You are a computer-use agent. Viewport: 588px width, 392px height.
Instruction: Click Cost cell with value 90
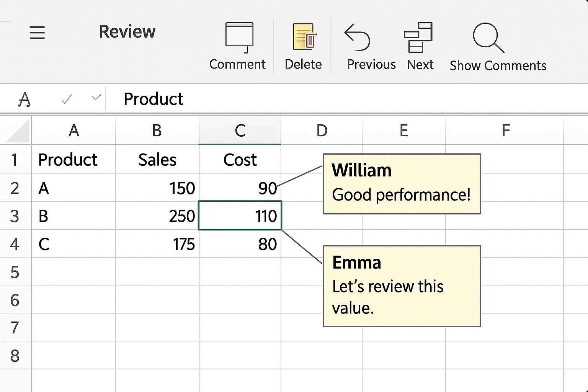(240, 188)
